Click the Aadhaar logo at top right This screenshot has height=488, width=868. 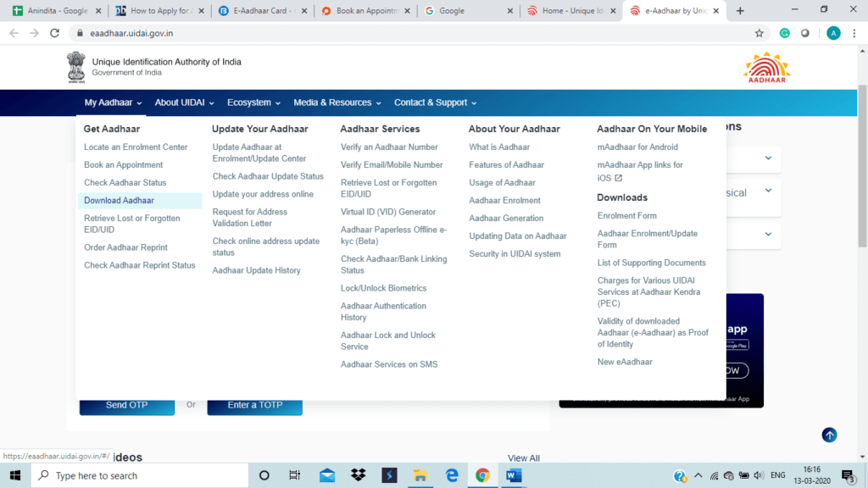pyautogui.click(x=766, y=68)
